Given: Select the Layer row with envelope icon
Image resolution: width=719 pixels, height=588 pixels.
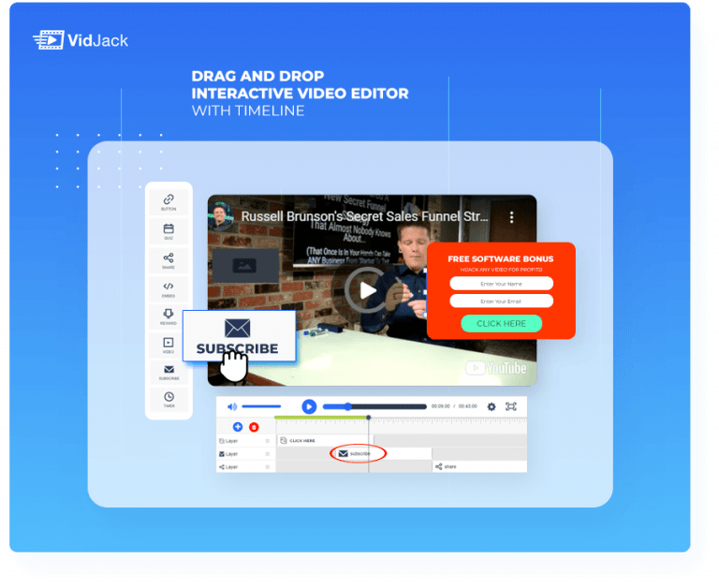Looking at the screenshot, I should (x=245, y=453).
